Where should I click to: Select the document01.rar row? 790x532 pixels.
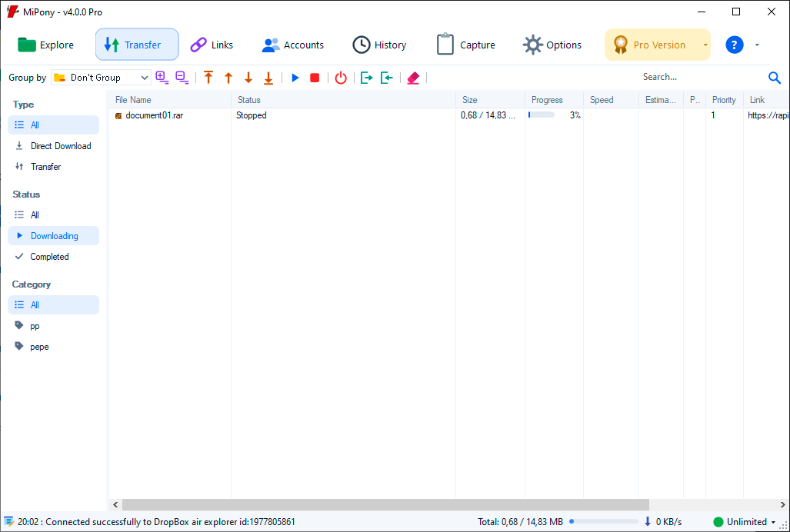point(449,115)
